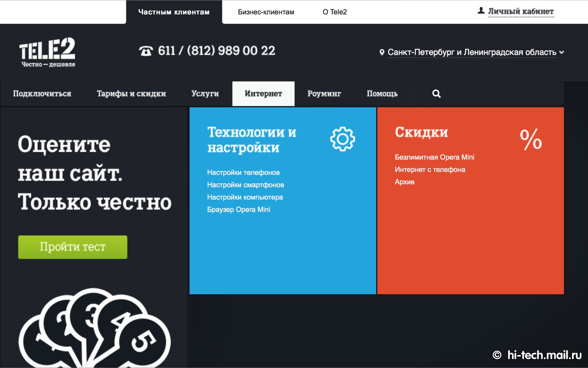Viewport: 588px width, 368px height.
Task: Open the Настройки компьютера link
Action: coord(245,197)
